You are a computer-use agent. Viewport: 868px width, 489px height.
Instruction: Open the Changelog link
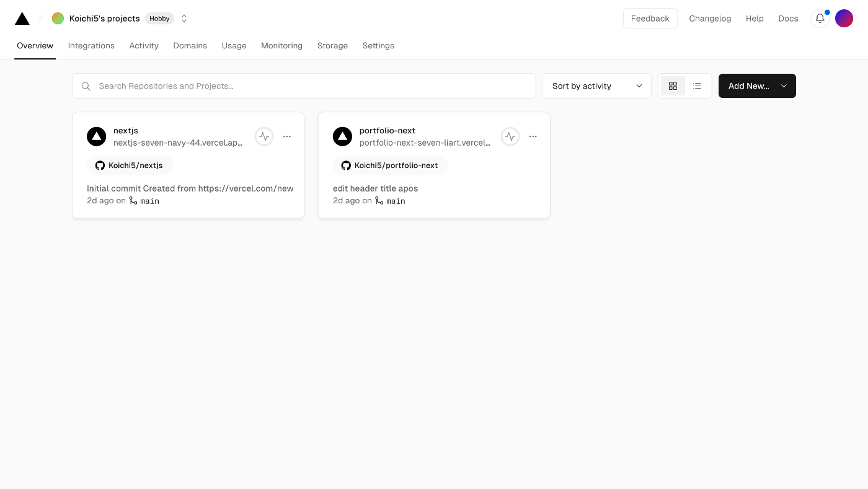(x=710, y=19)
